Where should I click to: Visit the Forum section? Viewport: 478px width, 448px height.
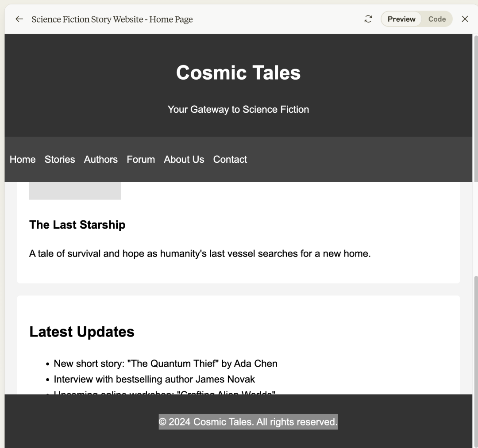pyautogui.click(x=141, y=159)
